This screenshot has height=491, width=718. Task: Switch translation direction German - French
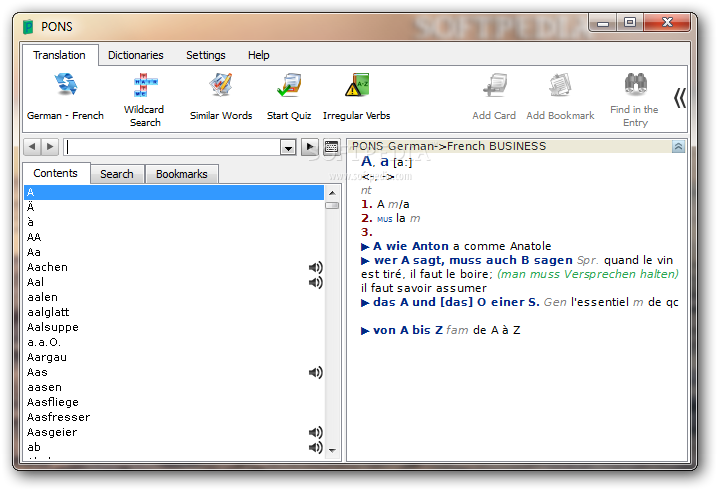(65, 96)
